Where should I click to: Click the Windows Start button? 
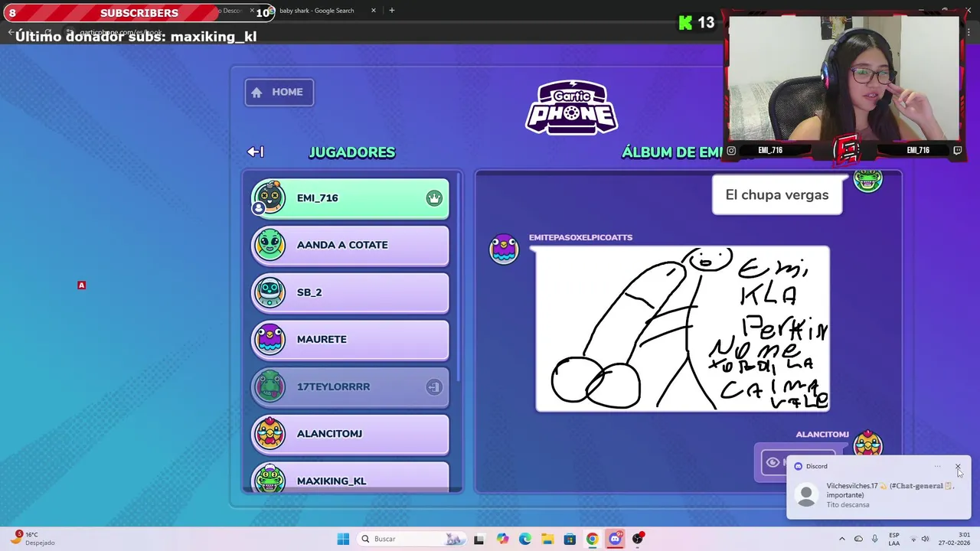343,539
